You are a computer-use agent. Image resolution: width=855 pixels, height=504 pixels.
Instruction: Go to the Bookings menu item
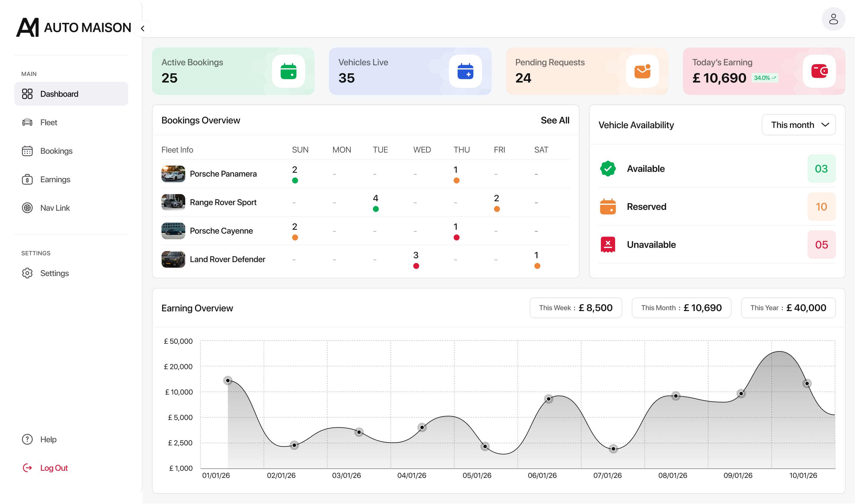(x=56, y=151)
